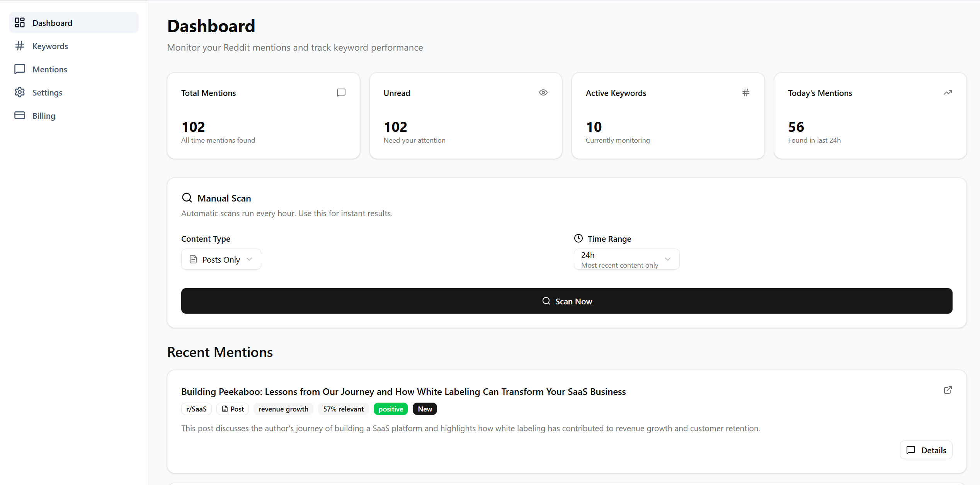Image resolution: width=980 pixels, height=485 pixels.
Task: Click the Dashboard grid icon in sidebar
Action: click(20, 22)
